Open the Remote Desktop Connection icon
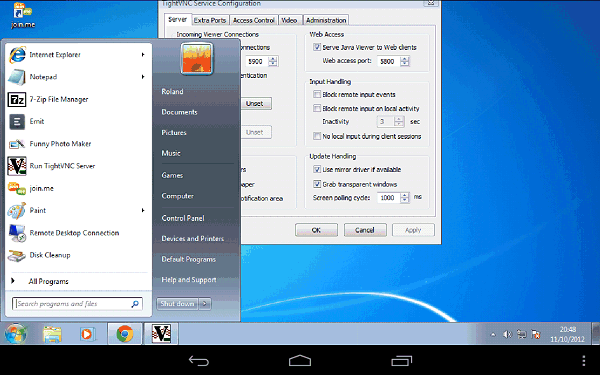The image size is (600, 375). click(x=17, y=233)
